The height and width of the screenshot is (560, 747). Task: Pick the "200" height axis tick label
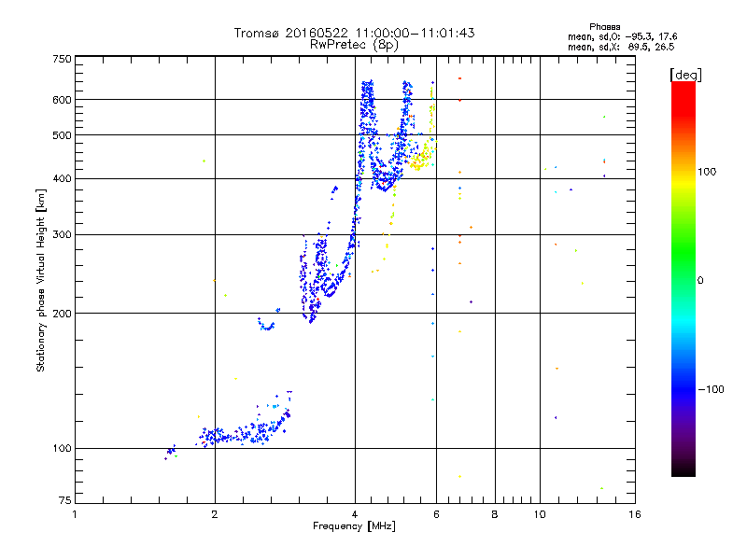pyautogui.click(x=62, y=314)
